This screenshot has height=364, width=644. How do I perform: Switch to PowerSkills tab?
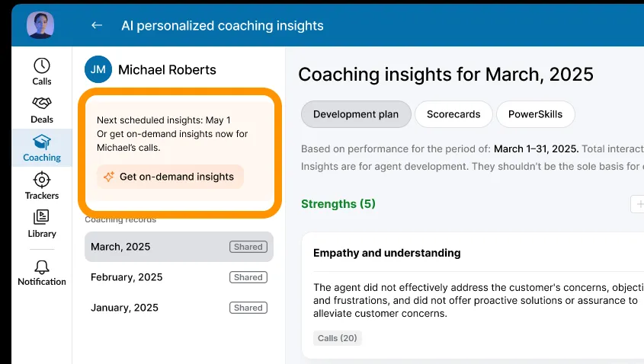(535, 114)
